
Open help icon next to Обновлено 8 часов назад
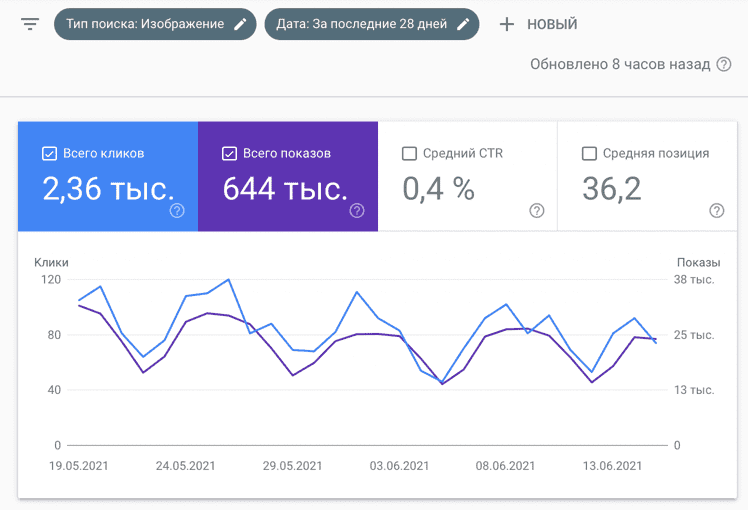tap(724, 64)
